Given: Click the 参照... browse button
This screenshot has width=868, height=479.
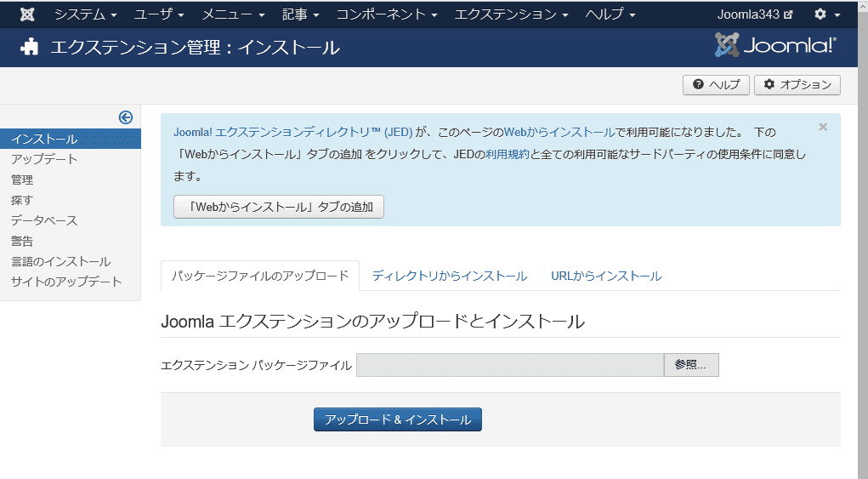Looking at the screenshot, I should point(691,365).
